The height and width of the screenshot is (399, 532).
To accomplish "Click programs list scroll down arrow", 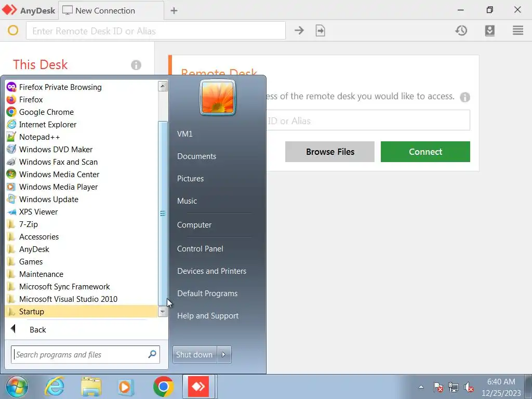I will pos(163,312).
